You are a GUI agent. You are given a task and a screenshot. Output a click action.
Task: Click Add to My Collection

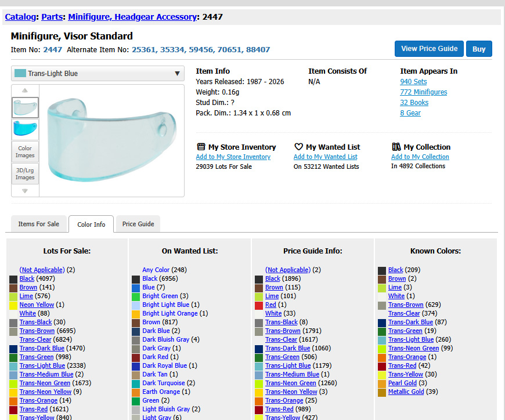click(420, 157)
